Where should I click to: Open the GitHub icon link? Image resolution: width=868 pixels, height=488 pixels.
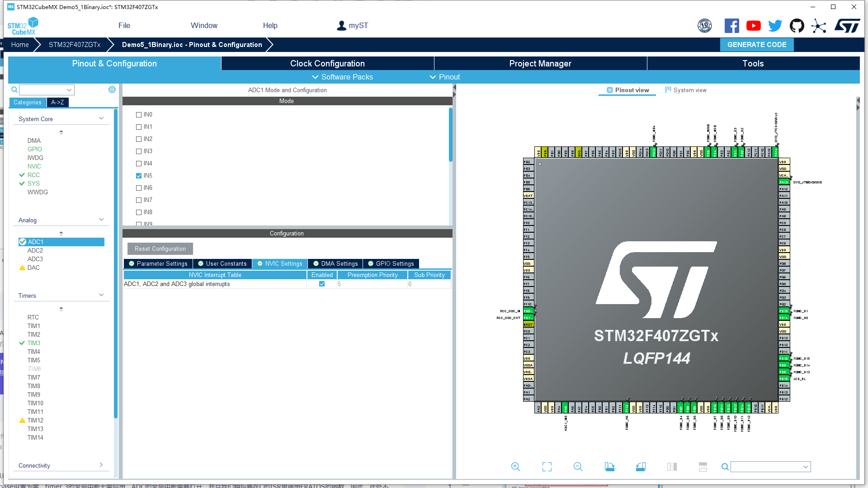pos(797,26)
